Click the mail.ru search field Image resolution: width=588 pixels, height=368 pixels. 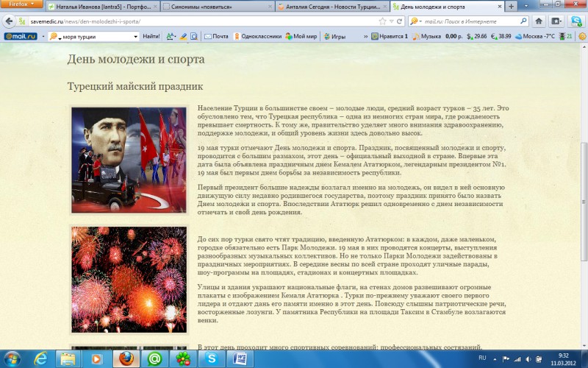(x=470, y=21)
